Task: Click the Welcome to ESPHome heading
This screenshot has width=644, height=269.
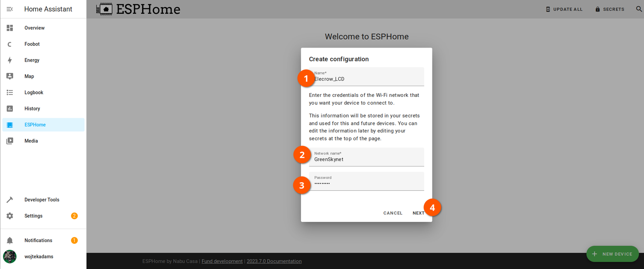Action: point(367,37)
